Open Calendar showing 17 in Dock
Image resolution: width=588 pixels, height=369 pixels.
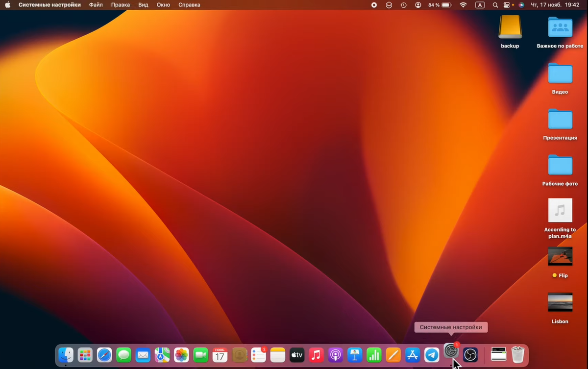pos(220,355)
